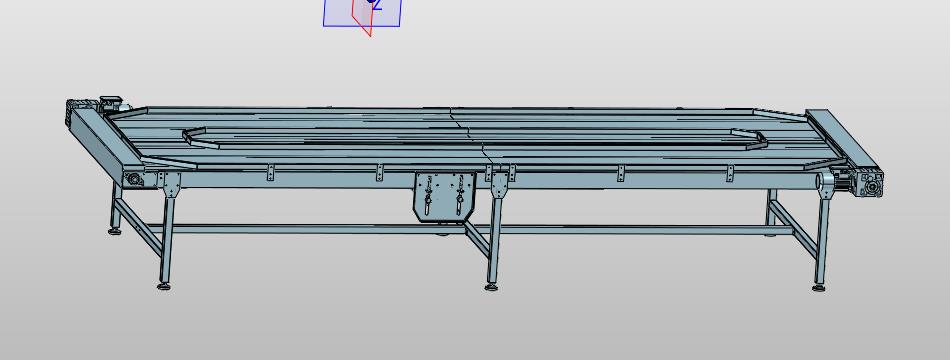Select the front center support leg
The height and width of the screenshot is (360, 950).
pyautogui.click(x=495, y=240)
